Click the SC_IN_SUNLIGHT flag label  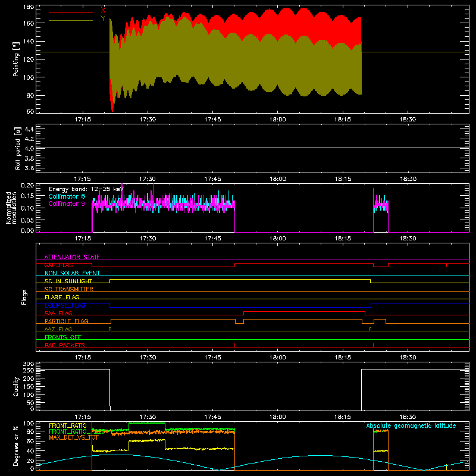tap(68, 281)
